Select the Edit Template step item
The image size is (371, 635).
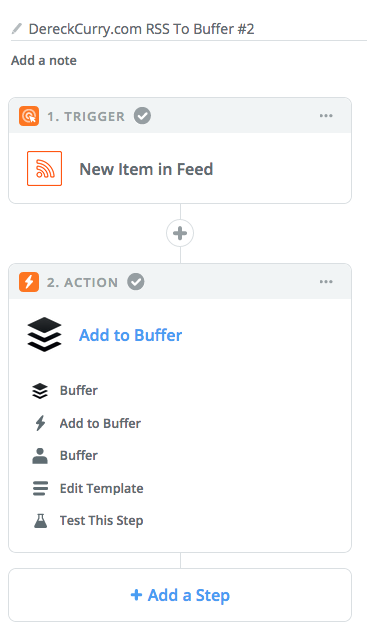(101, 488)
